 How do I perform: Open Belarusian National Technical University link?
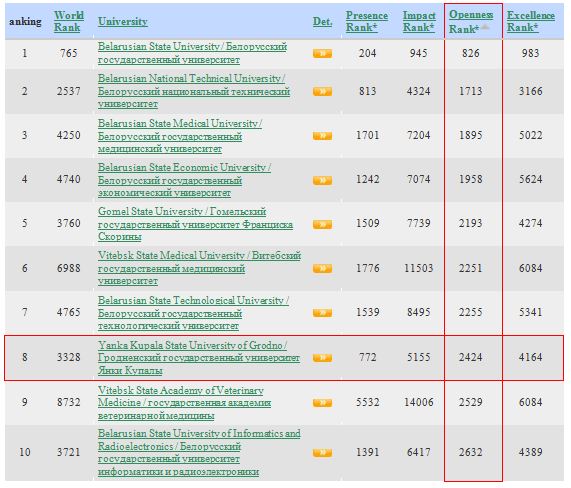click(194, 91)
